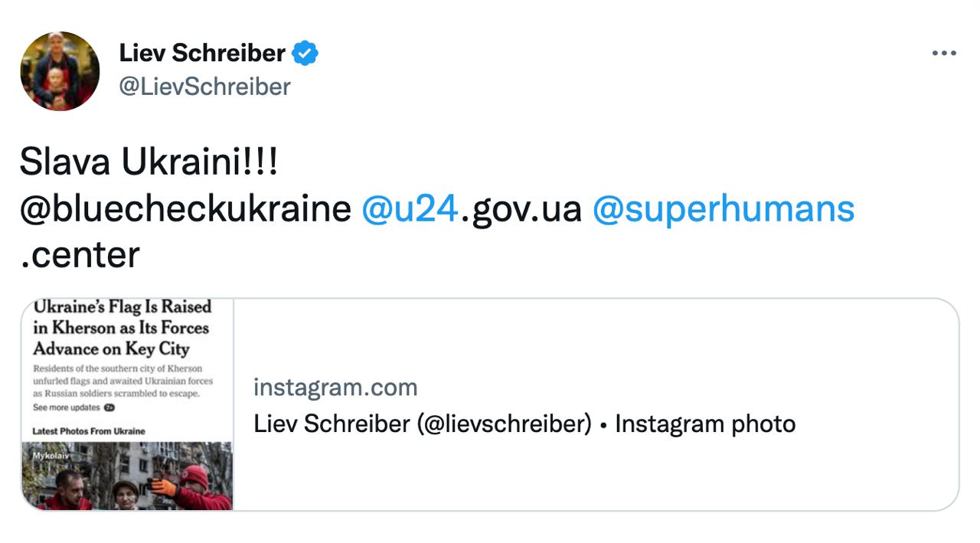
Task: Click the blue verified badge
Action: pyautogui.click(x=306, y=54)
